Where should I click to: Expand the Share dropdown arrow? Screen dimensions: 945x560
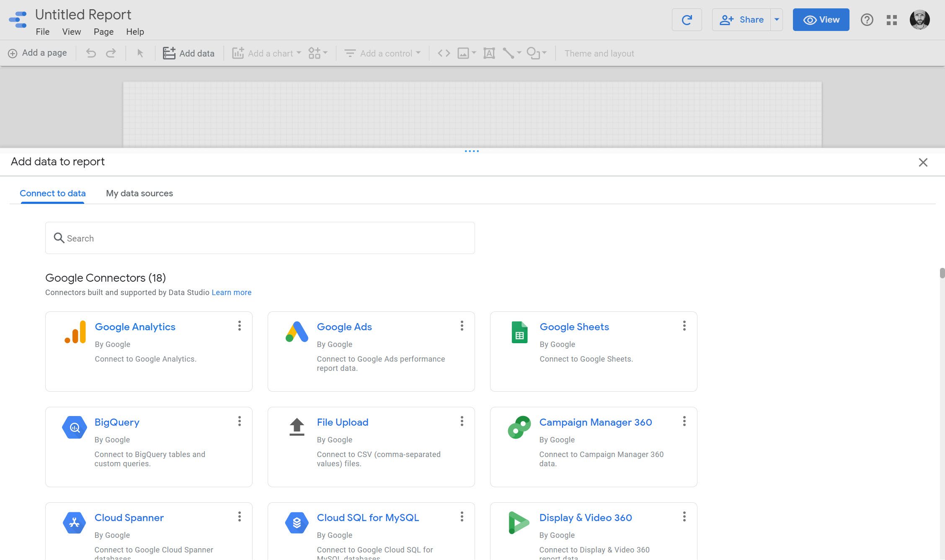coord(777,20)
